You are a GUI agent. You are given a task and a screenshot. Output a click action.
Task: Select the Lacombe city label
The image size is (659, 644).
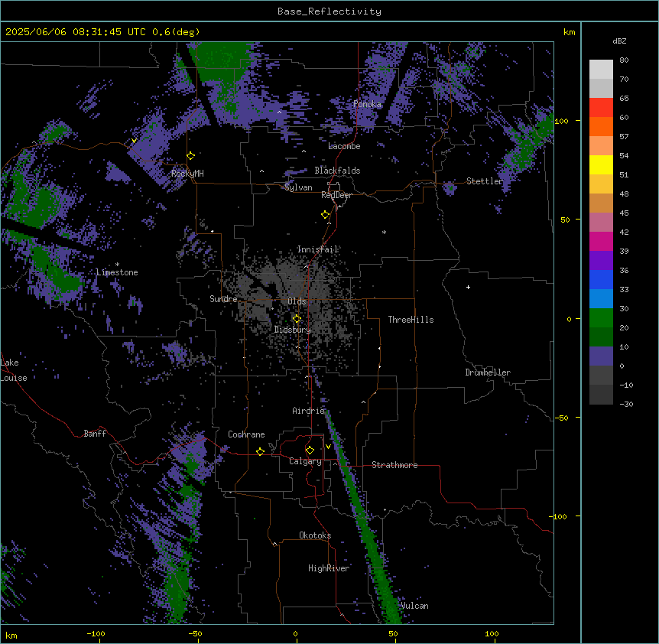click(344, 146)
